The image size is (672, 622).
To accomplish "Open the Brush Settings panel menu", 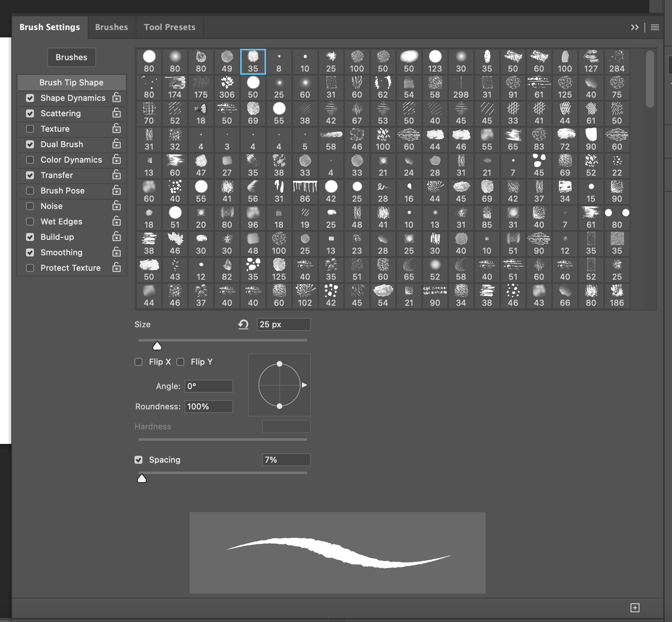I will click(x=654, y=27).
